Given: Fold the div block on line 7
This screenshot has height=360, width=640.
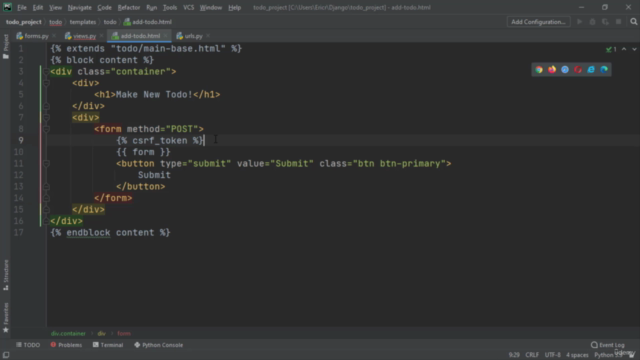Looking at the screenshot, I should (x=46, y=118).
